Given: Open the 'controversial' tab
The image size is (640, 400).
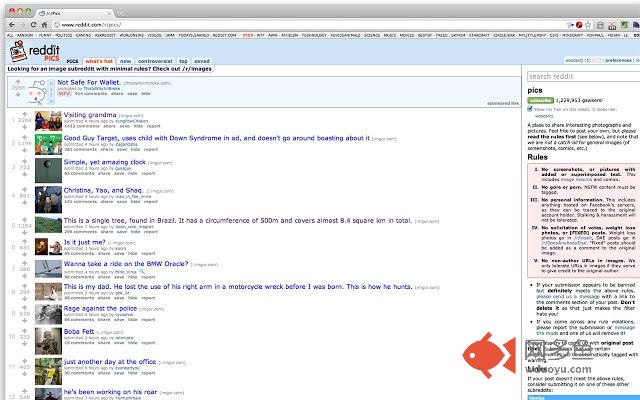Looking at the screenshot, I should (x=155, y=61).
